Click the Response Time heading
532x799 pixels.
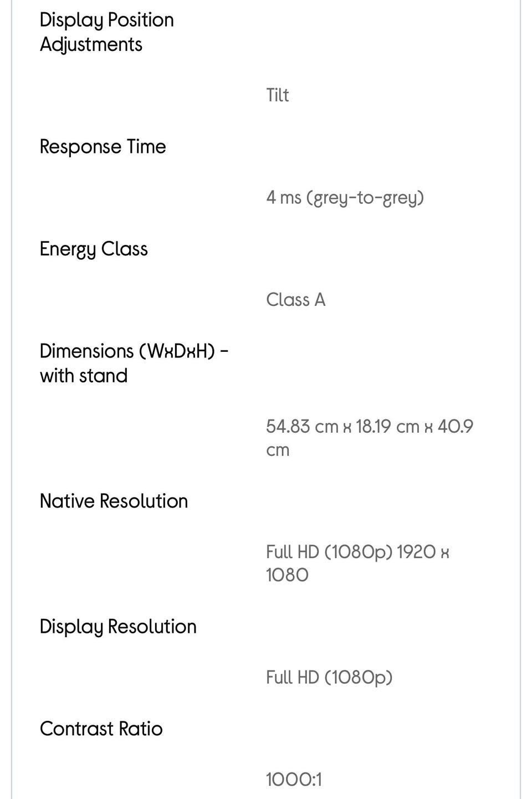103,147
